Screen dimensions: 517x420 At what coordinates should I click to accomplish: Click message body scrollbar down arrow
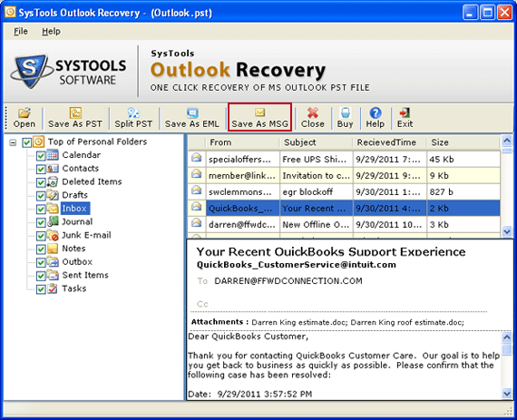pyautogui.click(x=507, y=393)
